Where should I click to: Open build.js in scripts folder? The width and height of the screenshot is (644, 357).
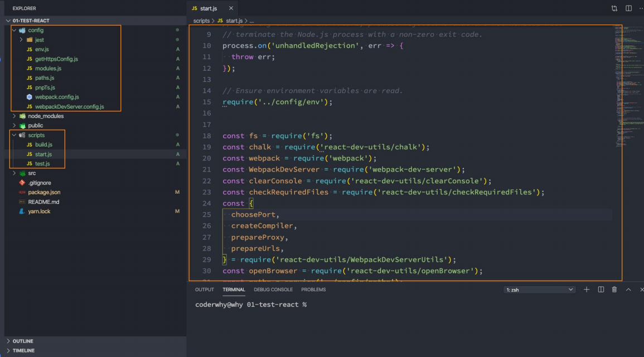click(x=43, y=144)
